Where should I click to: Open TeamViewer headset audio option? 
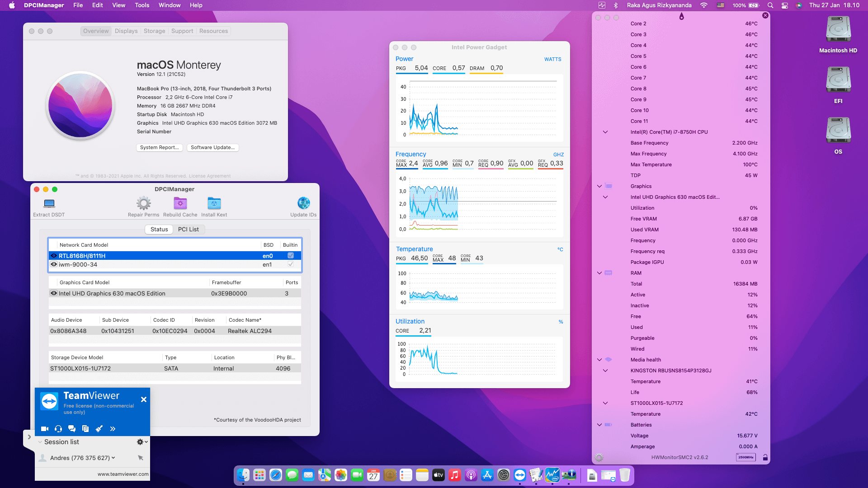click(58, 429)
